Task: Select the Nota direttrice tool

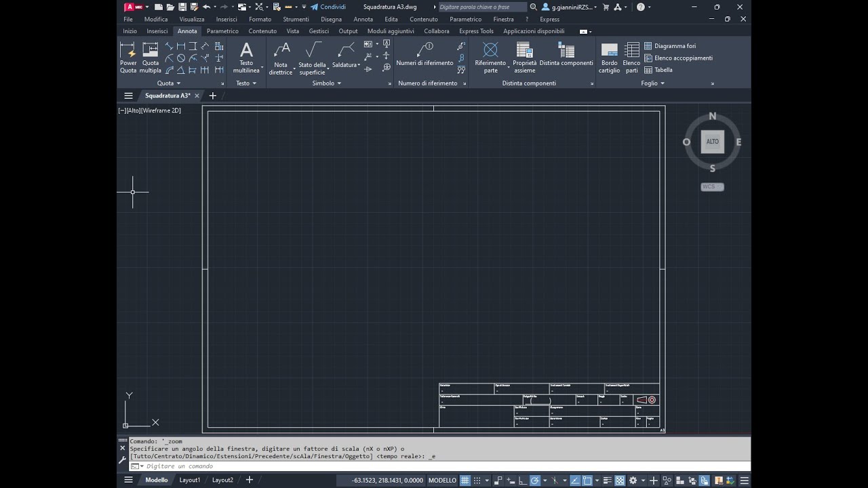Action: pyautogui.click(x=281, y=59)
